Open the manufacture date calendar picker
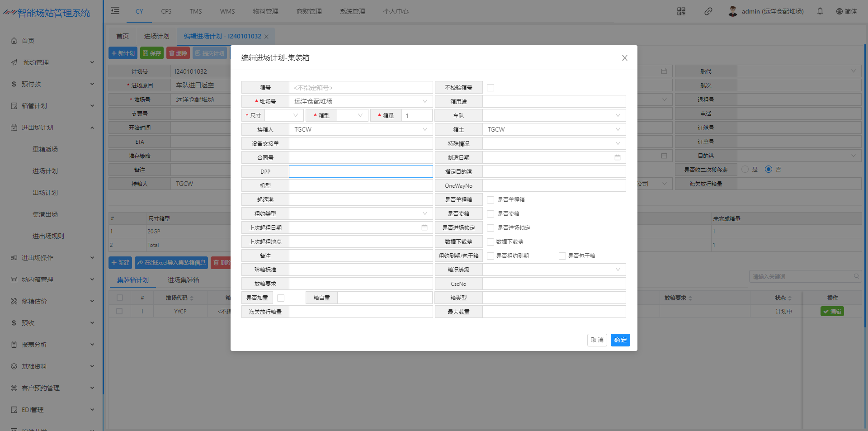The width and height of the screenshot is (868, 431). (617, 157)
